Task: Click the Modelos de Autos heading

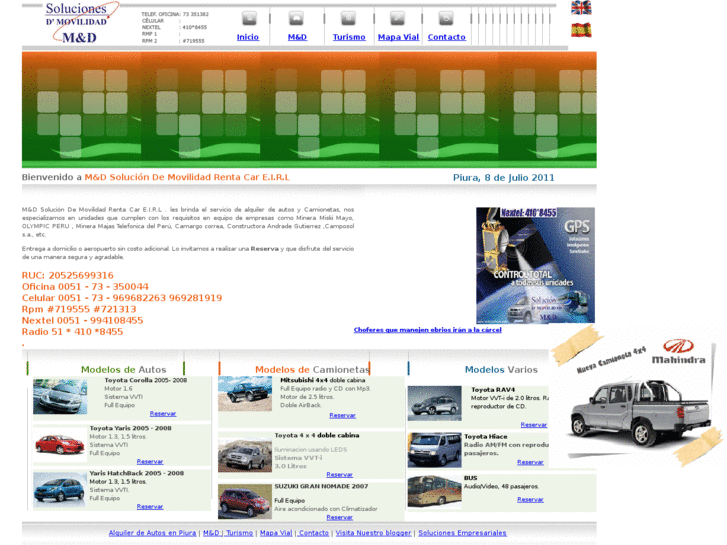Action: point(123,370)
